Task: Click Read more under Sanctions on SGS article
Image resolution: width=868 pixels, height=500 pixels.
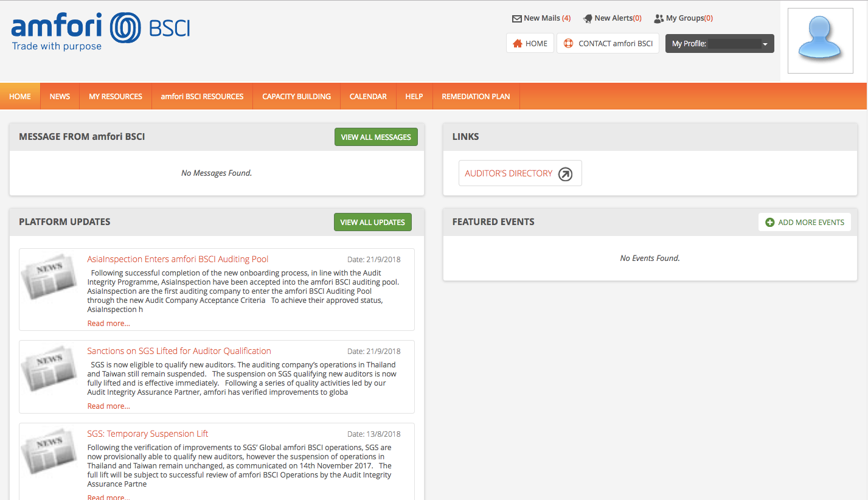Action: pos(108,406)
